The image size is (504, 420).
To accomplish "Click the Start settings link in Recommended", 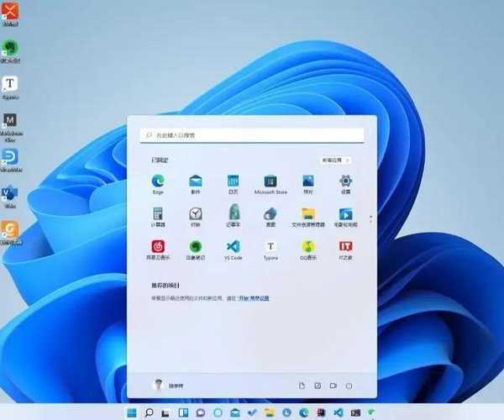I will pyautogui.click(x=255, y=298).
